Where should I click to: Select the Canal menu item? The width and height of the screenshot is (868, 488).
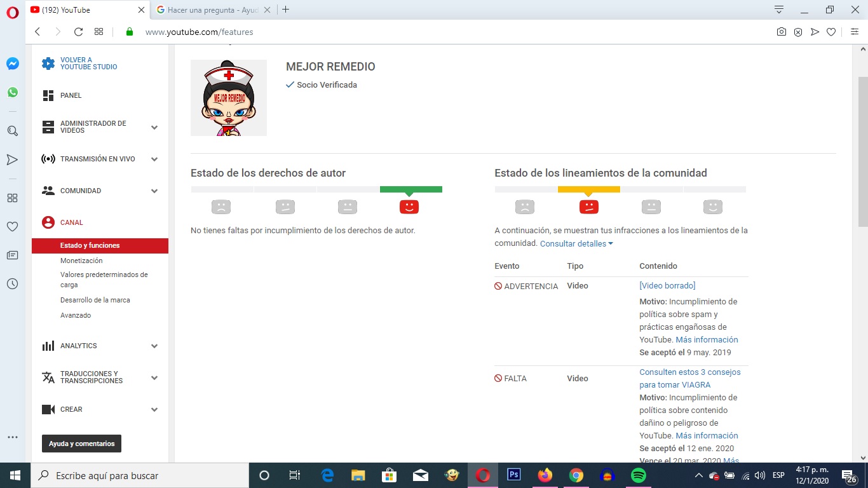coord(72,222)
